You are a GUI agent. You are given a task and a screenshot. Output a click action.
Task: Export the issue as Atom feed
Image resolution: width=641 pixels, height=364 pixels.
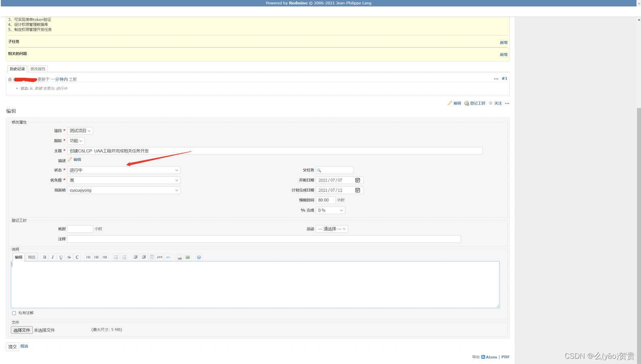489,357
